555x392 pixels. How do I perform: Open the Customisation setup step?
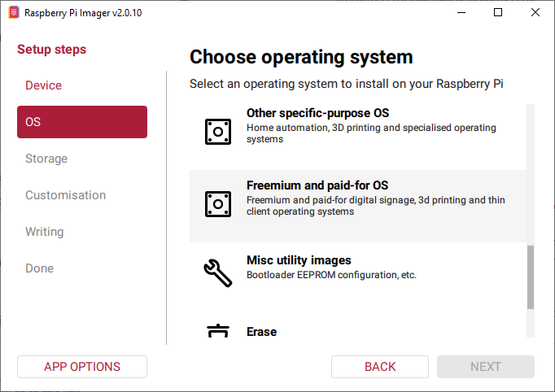pyautogui.click(x=65, y=195)
